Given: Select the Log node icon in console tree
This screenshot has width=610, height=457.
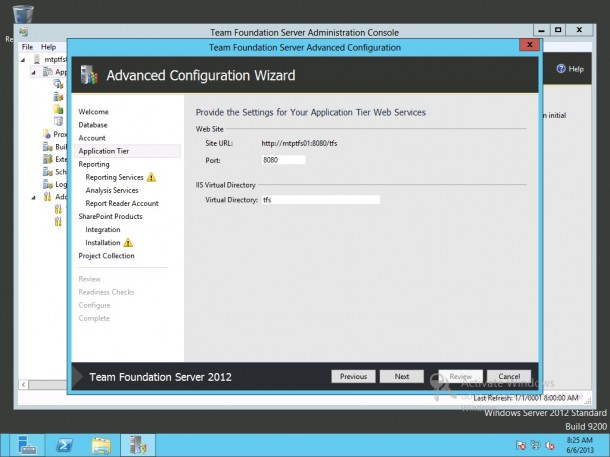Looking at the screenshot, I should tap(47, 184).
